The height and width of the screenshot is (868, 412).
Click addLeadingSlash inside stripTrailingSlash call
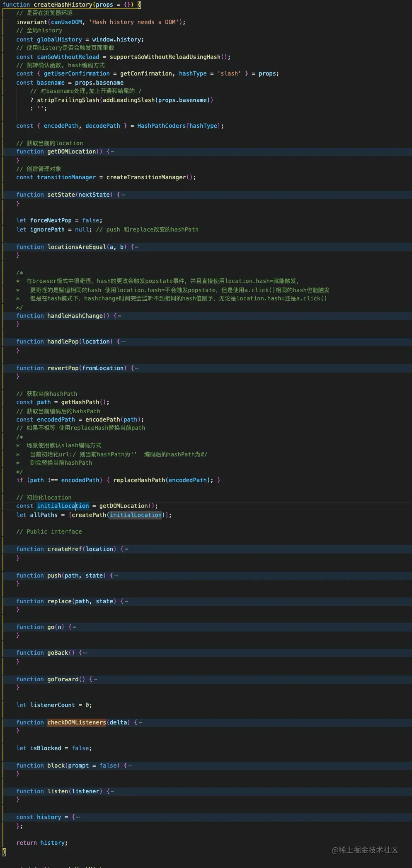[x=128, y=100]
